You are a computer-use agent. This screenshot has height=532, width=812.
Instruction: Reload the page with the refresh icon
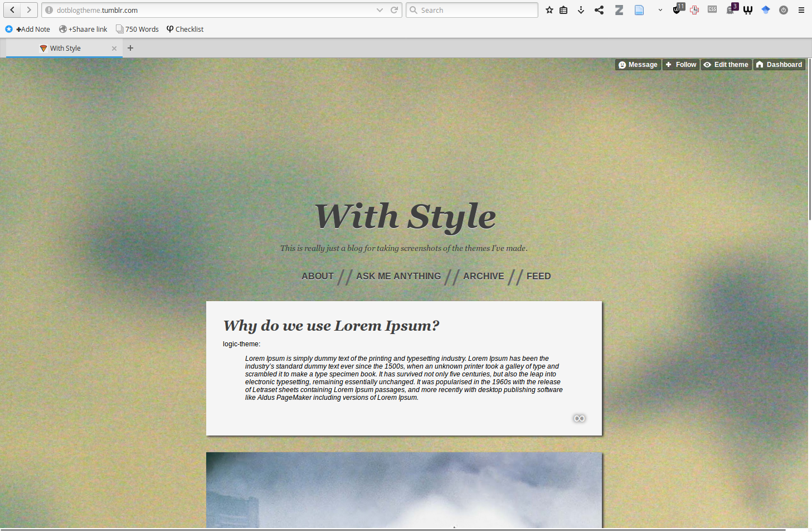[394, 10]
